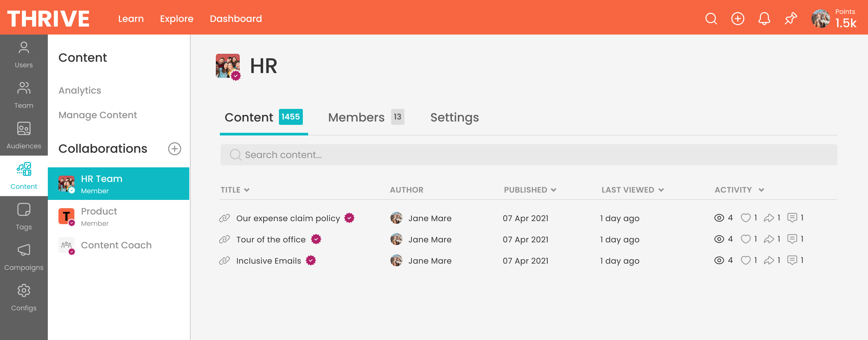Open the Settings tab
The width and height of the screenshot is (868, 340).
[454, 117]
